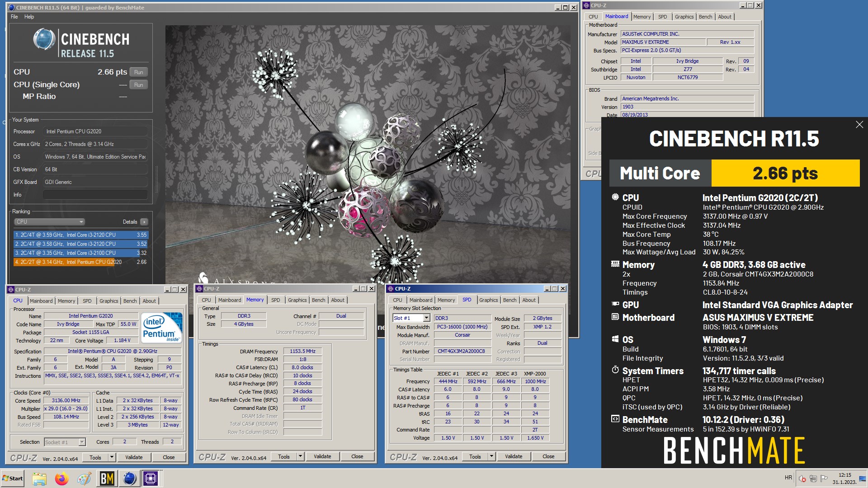Click Close in CPU-tab CPU-Z window
This screenshot has height=488, width=868.
click(169, 457)
